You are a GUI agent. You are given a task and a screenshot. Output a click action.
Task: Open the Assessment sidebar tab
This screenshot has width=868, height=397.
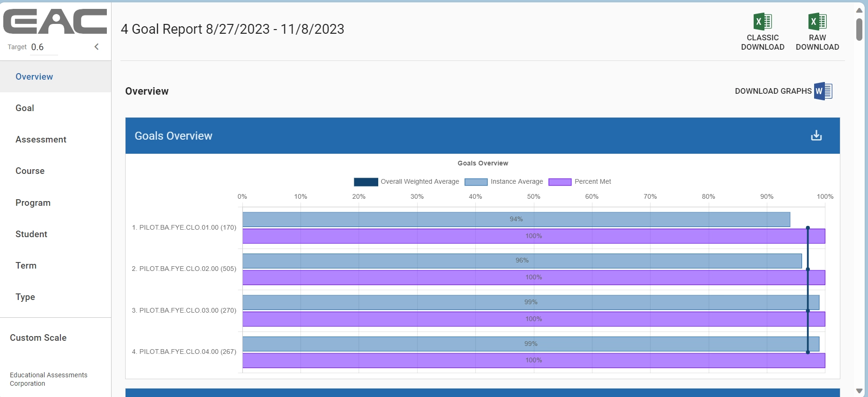55,139
